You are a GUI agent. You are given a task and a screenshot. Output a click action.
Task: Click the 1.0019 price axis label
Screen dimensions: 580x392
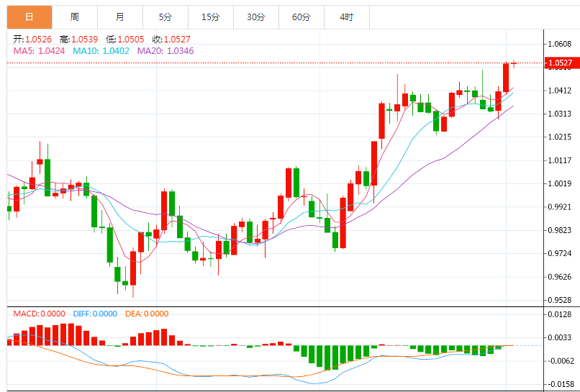pos(560,184)
